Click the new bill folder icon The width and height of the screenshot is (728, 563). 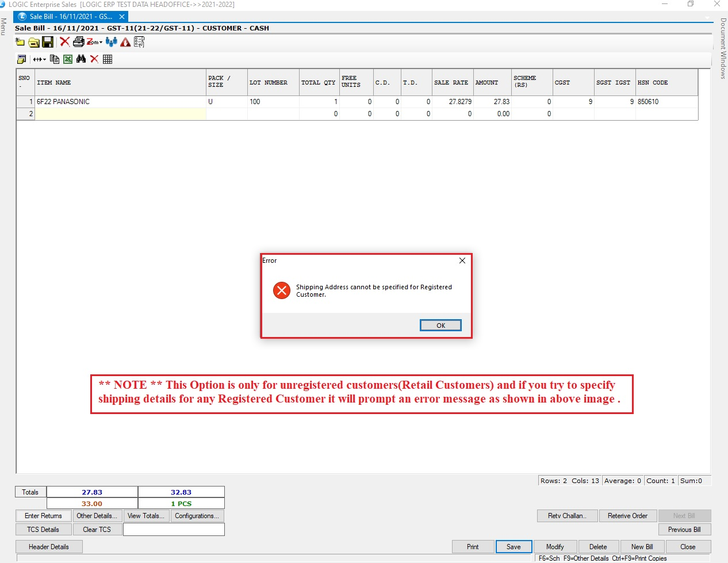pyautogui.click(x=20, y=42)
